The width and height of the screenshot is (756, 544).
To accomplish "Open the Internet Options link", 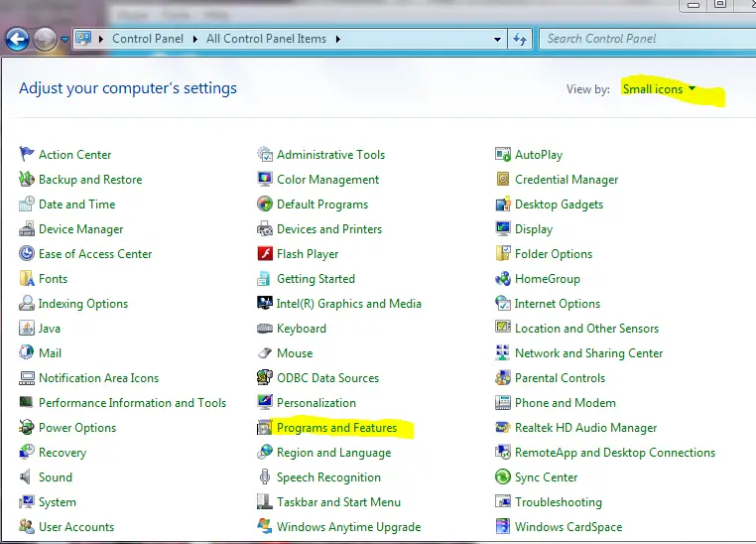I will tap(558, 304).
